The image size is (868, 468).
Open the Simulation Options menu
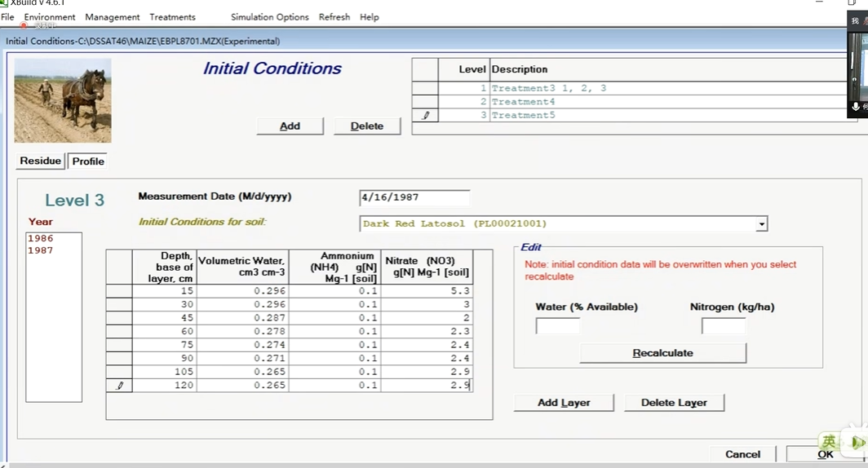(x=269, y=17)
